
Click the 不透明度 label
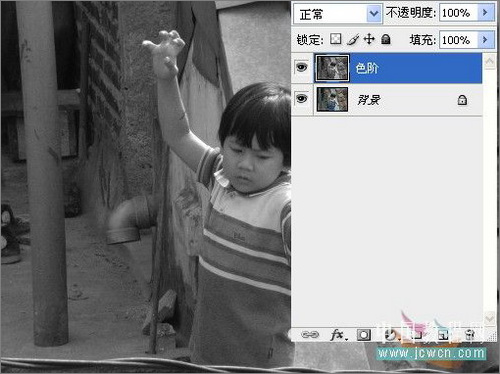click(411, 13)
